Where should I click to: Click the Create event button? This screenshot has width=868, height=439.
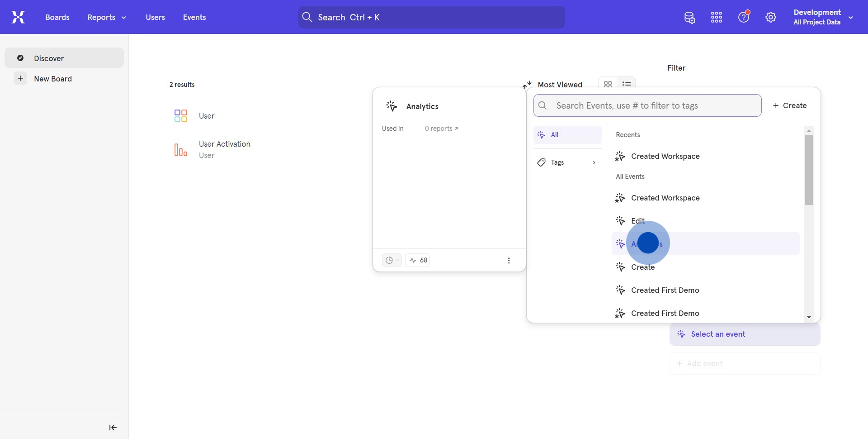tap(790, 105)
